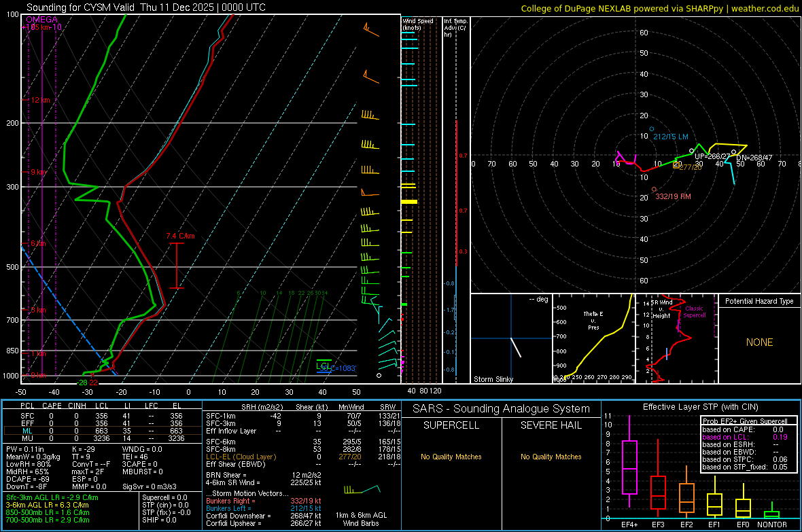The width and height of the screenshot is (802, 532).
Task: Click the '9 km' height marker on skew-T
Action: click(38, 172)
